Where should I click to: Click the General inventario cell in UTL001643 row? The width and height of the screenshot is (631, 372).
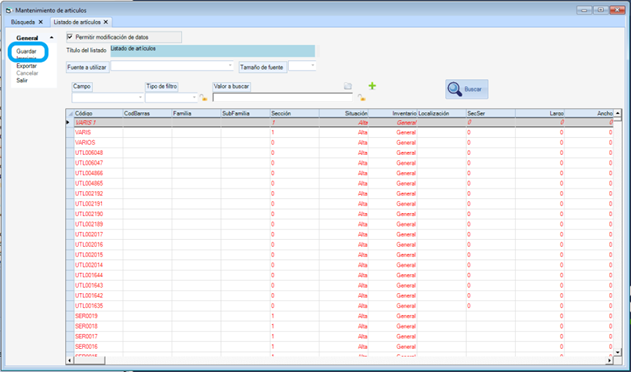tap(393, 285)
